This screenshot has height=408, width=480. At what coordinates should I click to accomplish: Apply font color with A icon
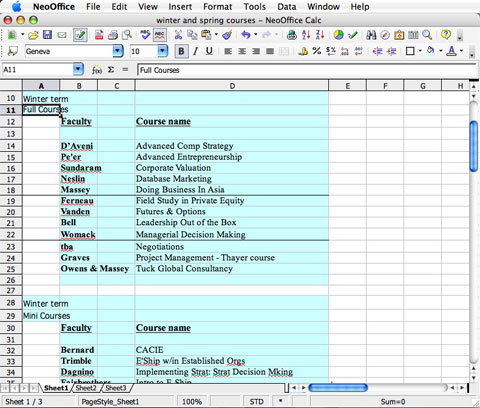click(452, 51)
